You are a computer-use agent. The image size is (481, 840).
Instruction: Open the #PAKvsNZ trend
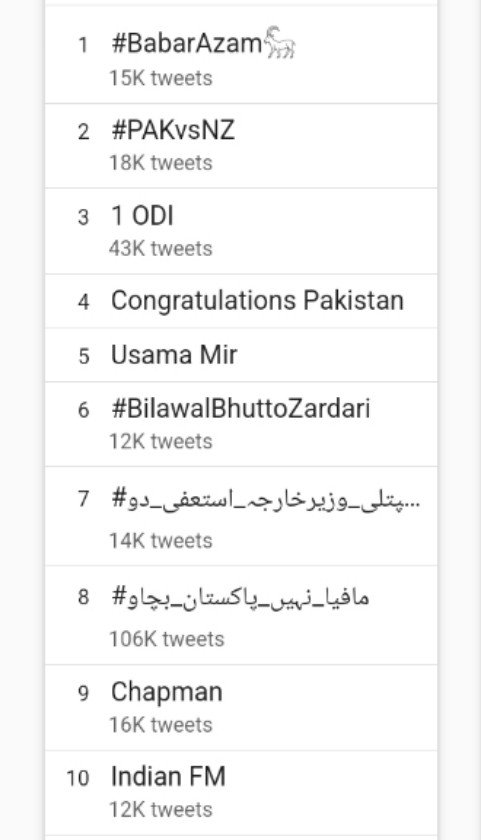tap(241, 146)
